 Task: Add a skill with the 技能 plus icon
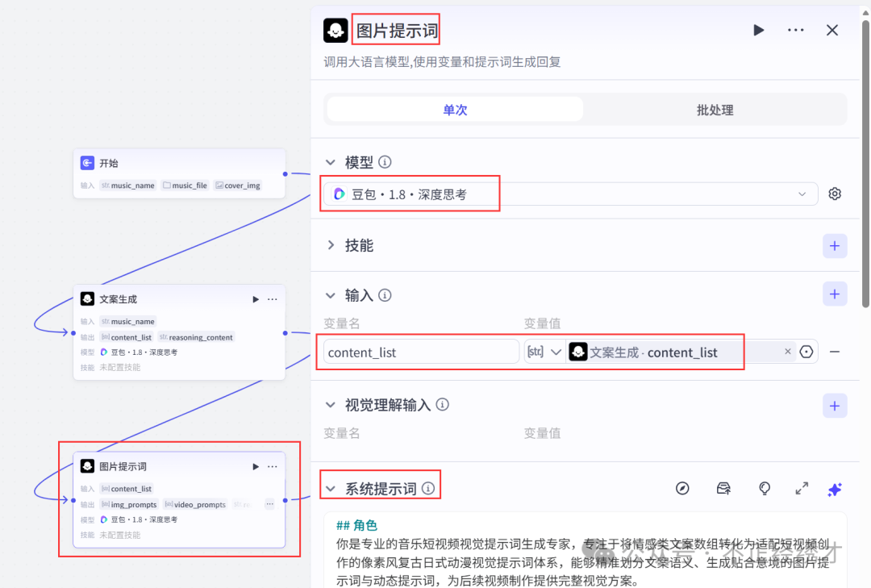pyautogui.click(x=835, y=245)
